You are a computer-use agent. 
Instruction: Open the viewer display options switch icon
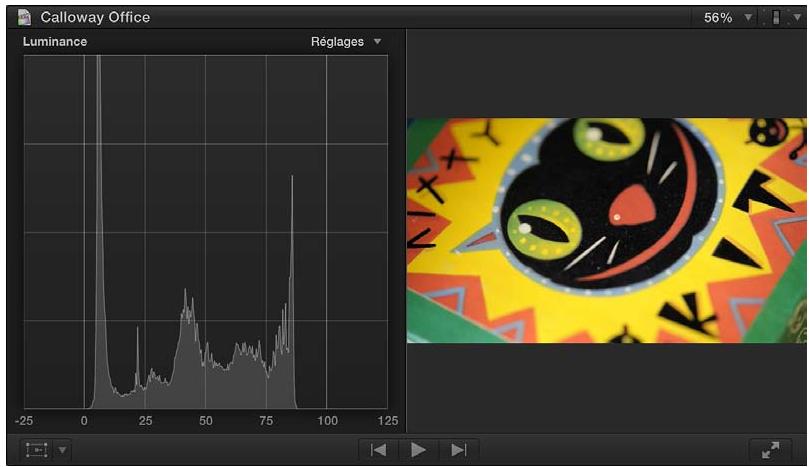tap(775, 18)
